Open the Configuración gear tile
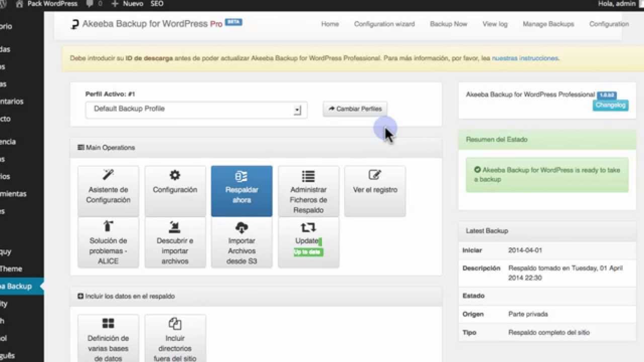 [x=175, y=191]
